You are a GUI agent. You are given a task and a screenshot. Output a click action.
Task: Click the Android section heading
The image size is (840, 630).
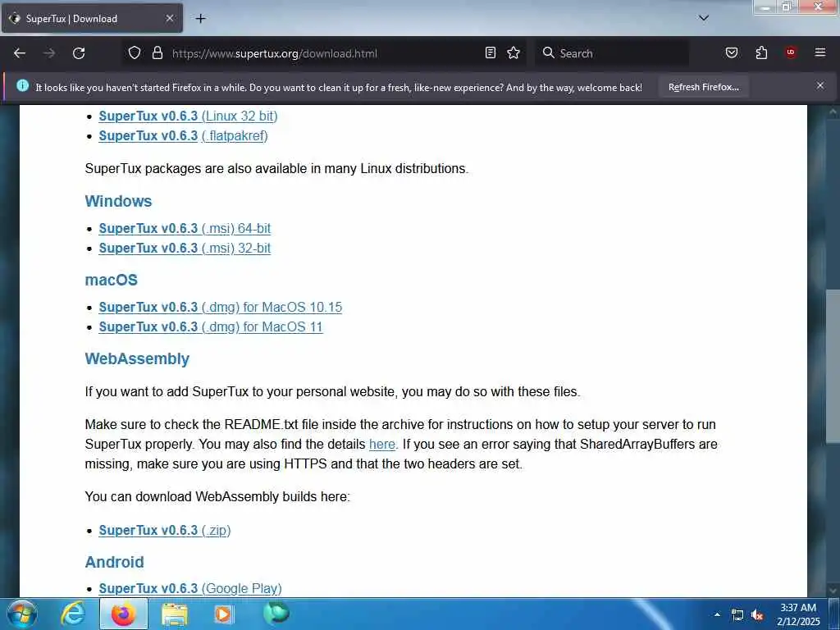[x=115, y=562]
